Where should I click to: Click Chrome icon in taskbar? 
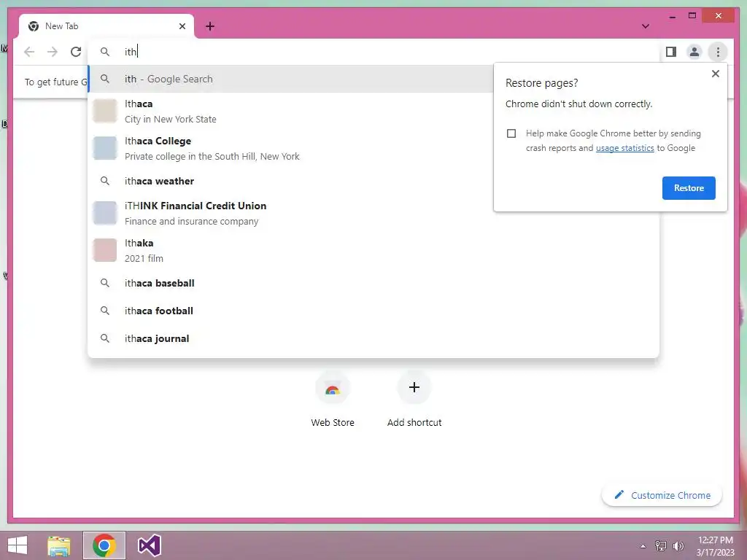click(x=104, y=545)
